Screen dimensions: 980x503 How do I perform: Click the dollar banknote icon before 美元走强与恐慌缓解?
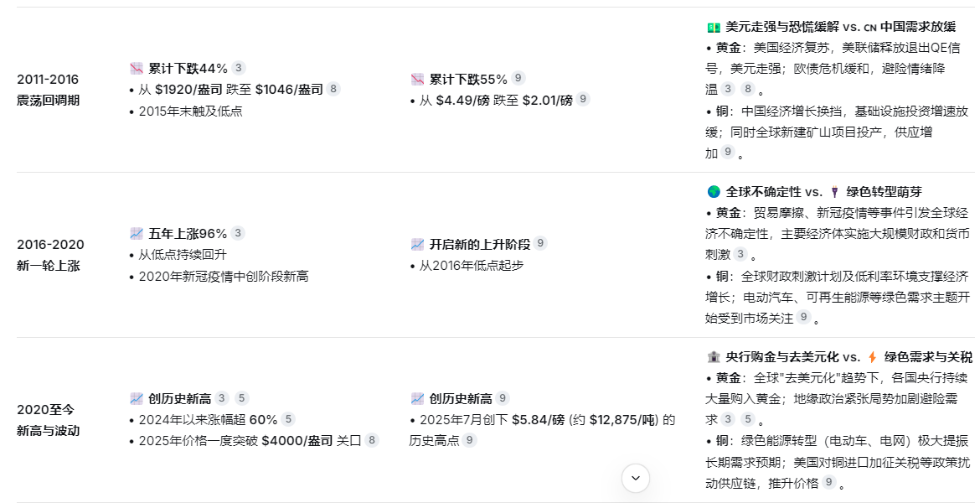[714, 27]
